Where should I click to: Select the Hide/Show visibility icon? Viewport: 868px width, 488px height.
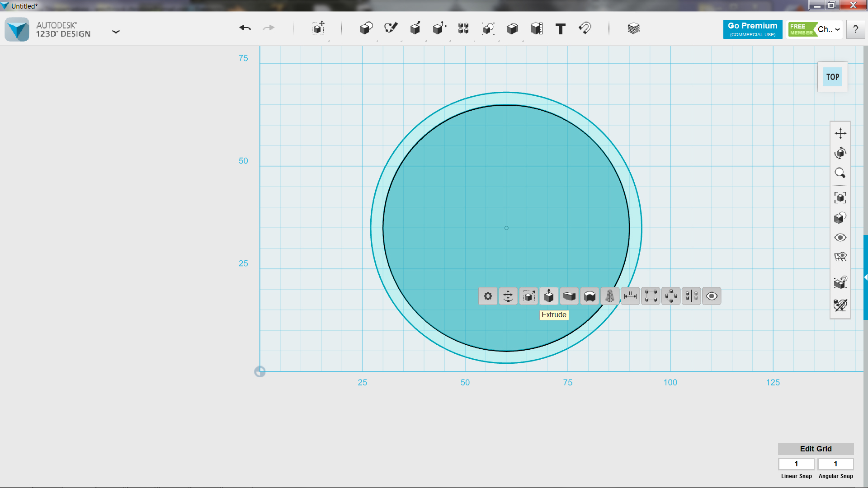click(x=712, y=296)
